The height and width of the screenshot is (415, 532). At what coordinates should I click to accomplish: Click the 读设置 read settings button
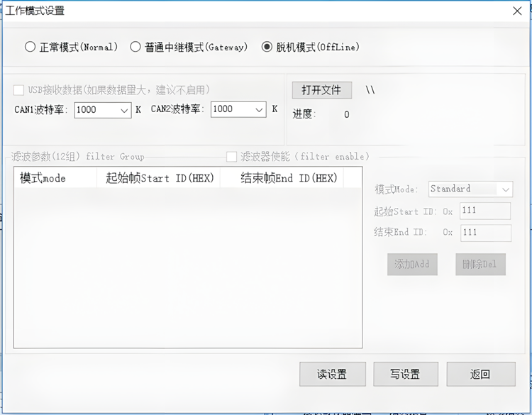(332, 375)
